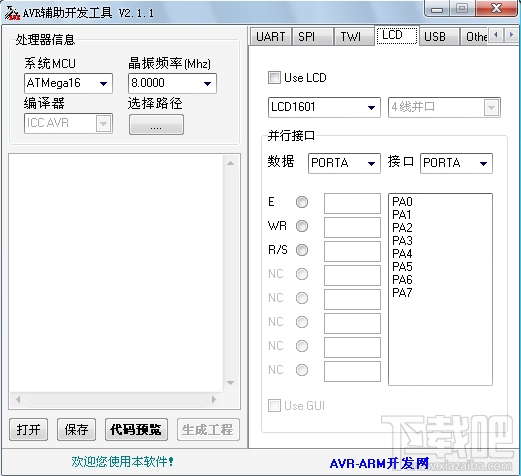
Task: Select the first NC radio button below R/S
Action: [302, 274]
